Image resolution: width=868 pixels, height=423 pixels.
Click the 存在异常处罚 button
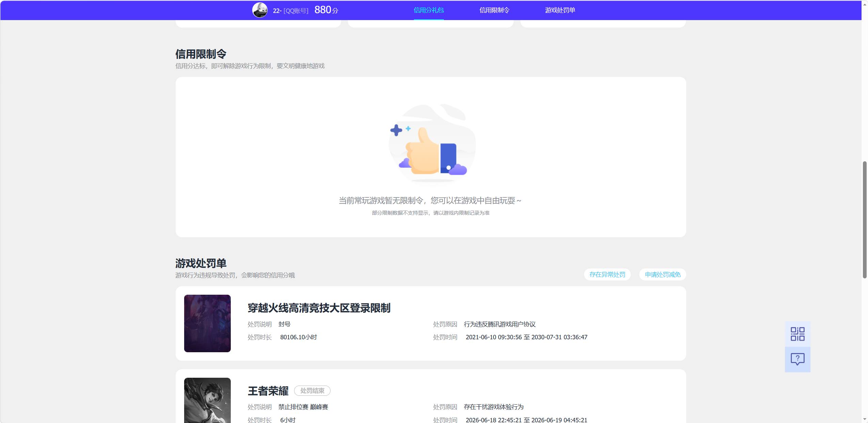(x=607, y=275)
